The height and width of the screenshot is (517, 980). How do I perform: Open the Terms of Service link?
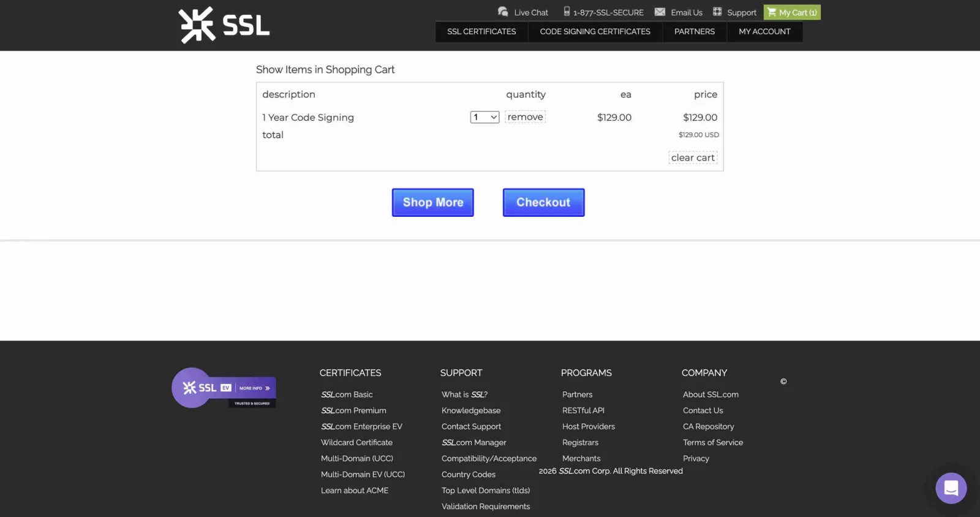713,443
